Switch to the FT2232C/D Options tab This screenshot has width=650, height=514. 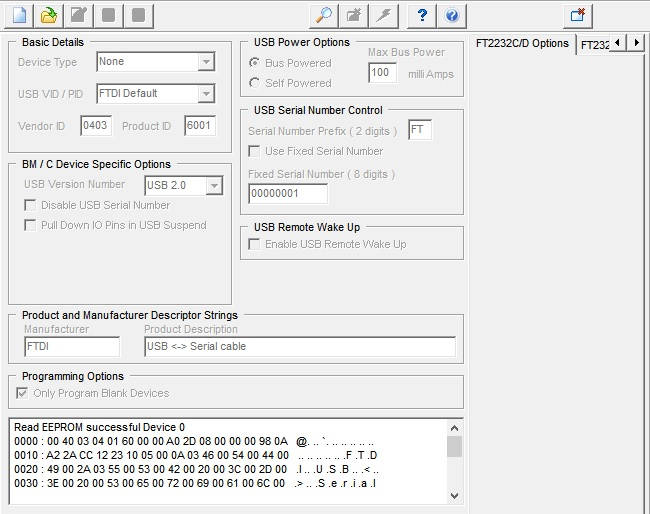point(522,43)
